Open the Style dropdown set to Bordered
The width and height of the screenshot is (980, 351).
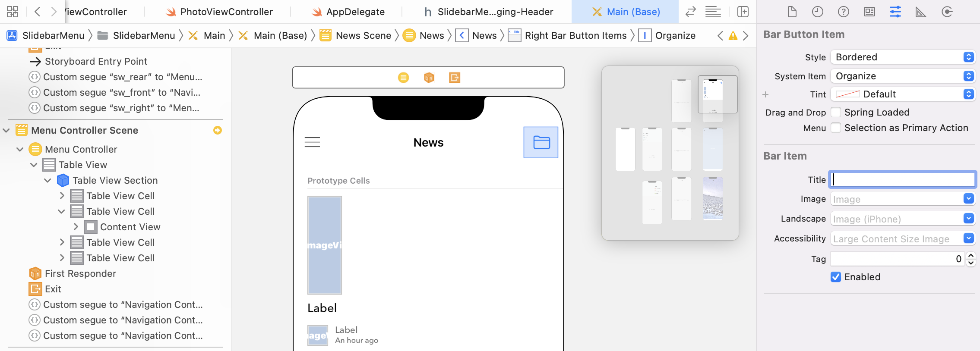pos(902,57)
